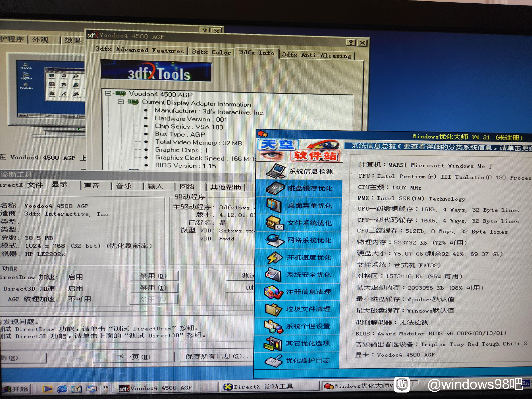The width and height of the screenshot is (532, 399).
Task: Switch to the 3dfx Color tab
Action: [x=211, y=52]
